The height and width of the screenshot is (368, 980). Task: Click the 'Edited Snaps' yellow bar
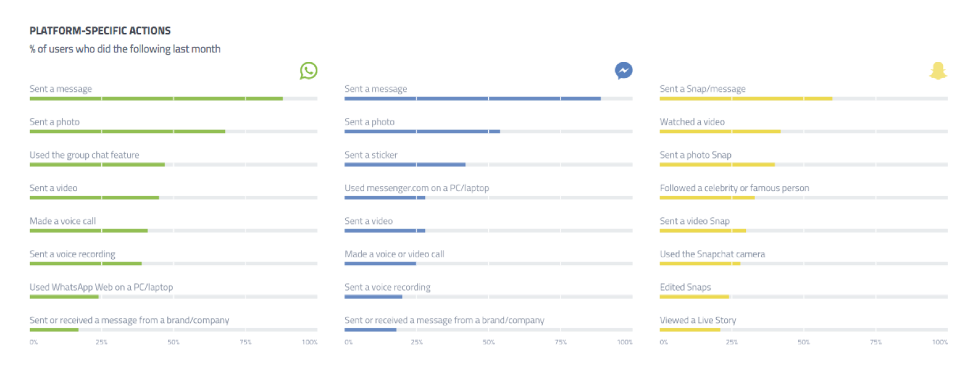[694, 297]
